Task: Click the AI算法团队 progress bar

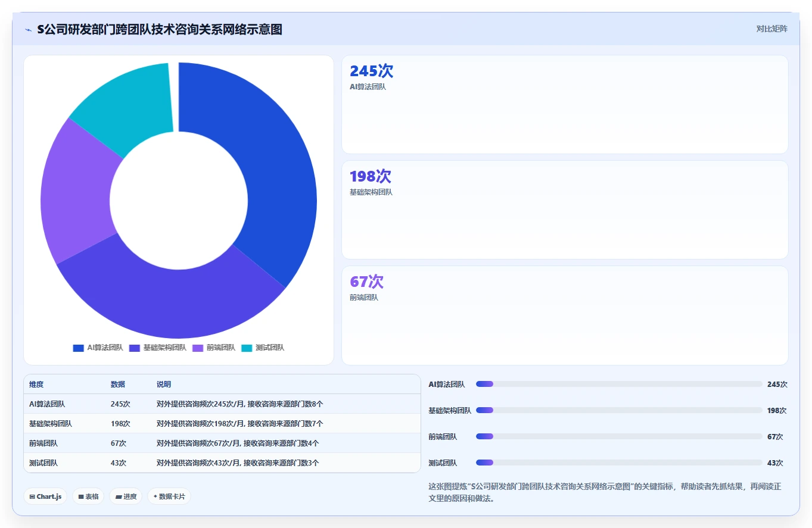Action: [x=619, y=385]
